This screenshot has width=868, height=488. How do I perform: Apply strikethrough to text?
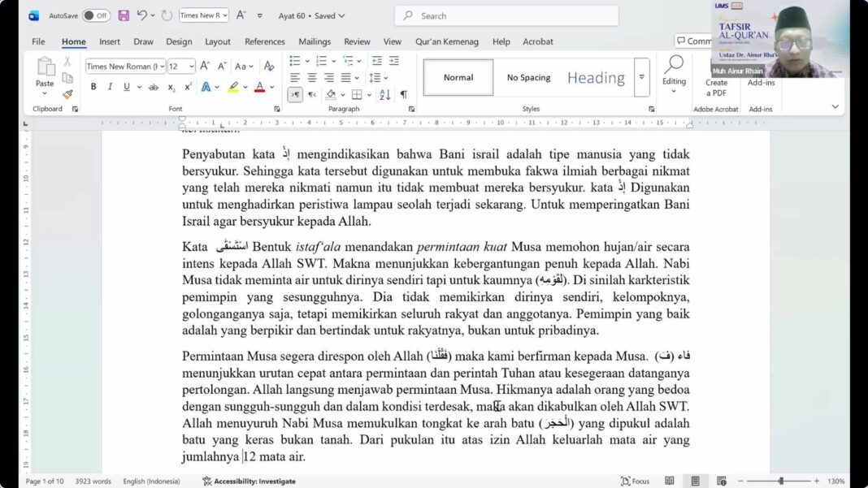tap(154, 87)
